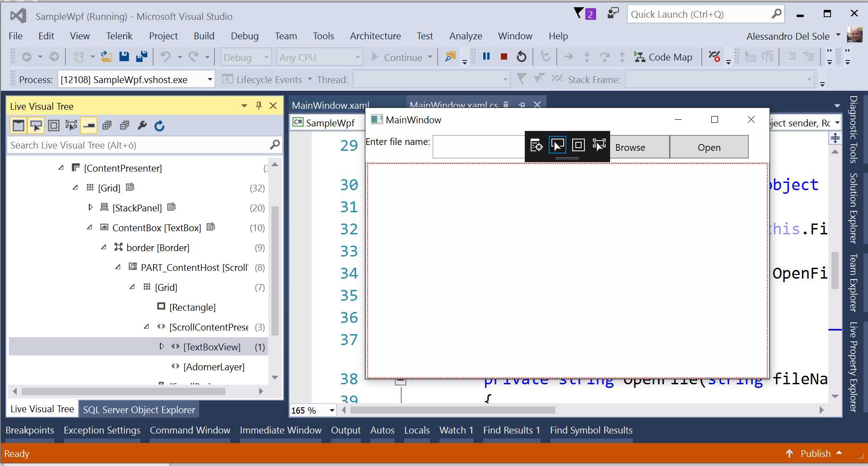
Task: Toggle Track focused element in Live Visual Tree
Action: (71, 126)
